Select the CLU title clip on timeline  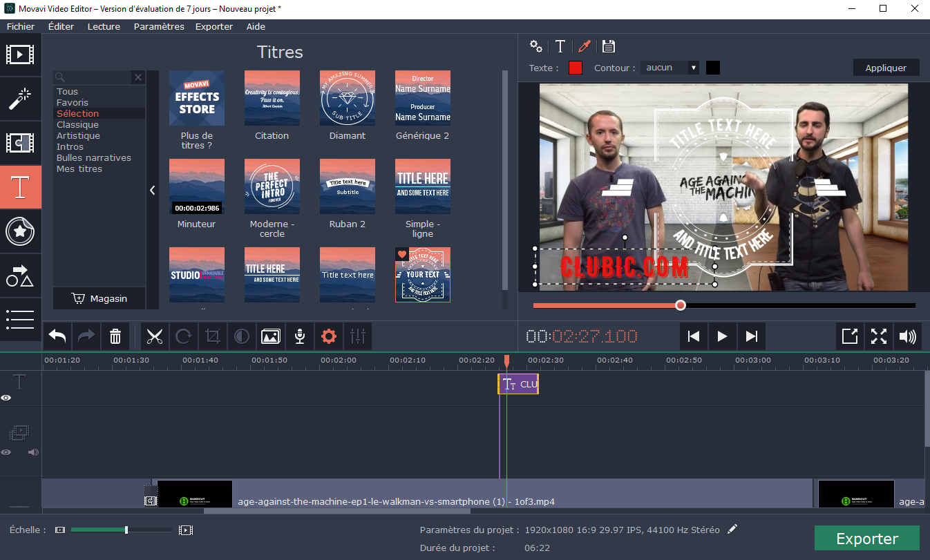(518, 385)
